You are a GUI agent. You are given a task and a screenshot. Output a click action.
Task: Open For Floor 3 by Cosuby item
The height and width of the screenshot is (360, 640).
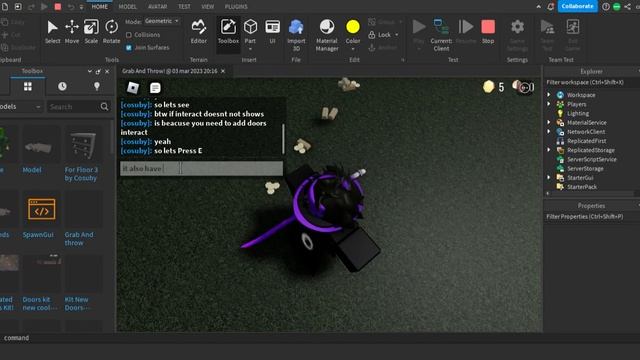click(82, 155)
